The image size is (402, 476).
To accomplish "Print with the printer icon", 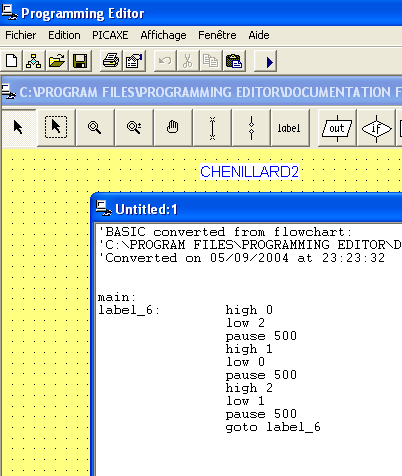I will pyautogui.click(x=111, y=61).
